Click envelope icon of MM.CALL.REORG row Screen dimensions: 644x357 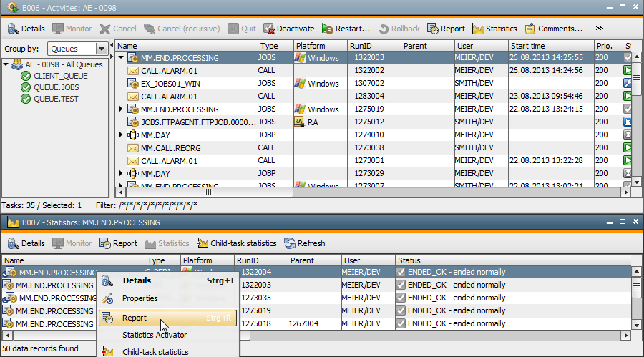coord(132,148)
